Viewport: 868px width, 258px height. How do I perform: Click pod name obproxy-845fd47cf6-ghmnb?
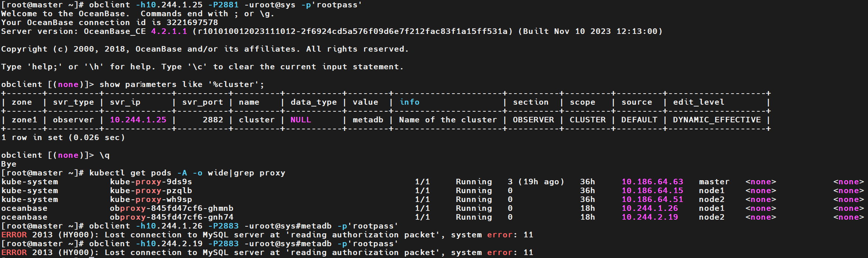point(172,208)
